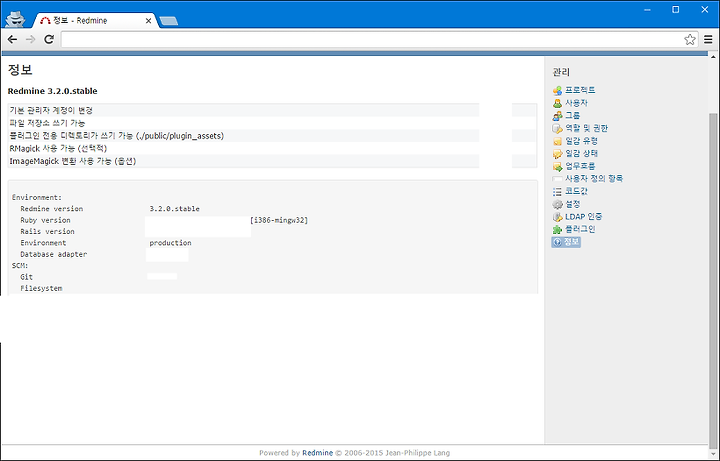The height and width of the screenshot is (461, 720).
Task: Select the highlighted 정보 sidebar item
Action: (x=566, y=242)
